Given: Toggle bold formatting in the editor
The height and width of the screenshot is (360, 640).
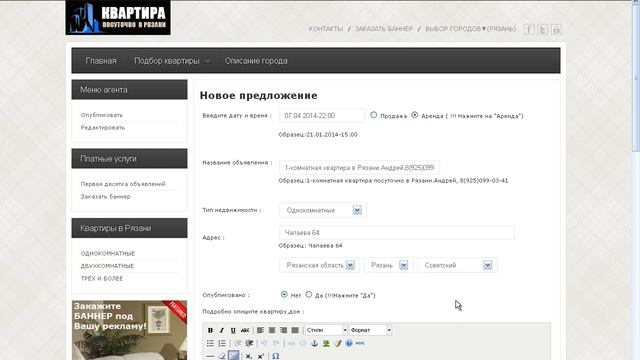Looking at the screenshot, I should coord(210,330).
